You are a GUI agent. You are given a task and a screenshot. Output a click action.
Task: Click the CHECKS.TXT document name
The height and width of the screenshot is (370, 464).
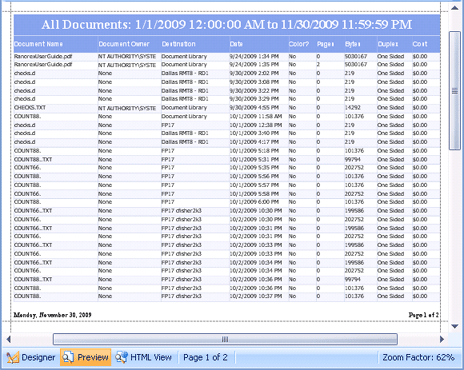30,108
